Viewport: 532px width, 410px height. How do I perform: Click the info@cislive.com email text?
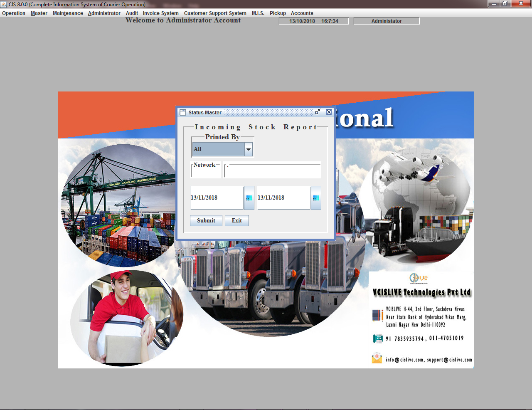click(x=405, y=360)
